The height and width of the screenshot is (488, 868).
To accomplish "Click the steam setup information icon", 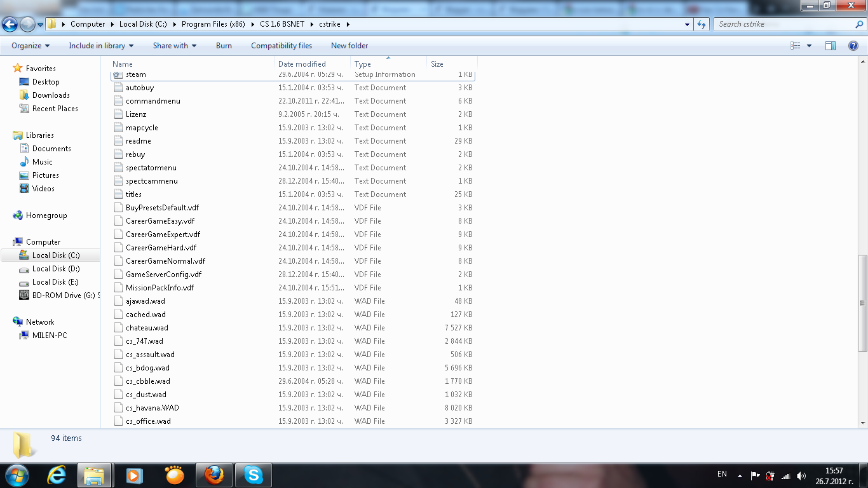I will pos(118,74).
